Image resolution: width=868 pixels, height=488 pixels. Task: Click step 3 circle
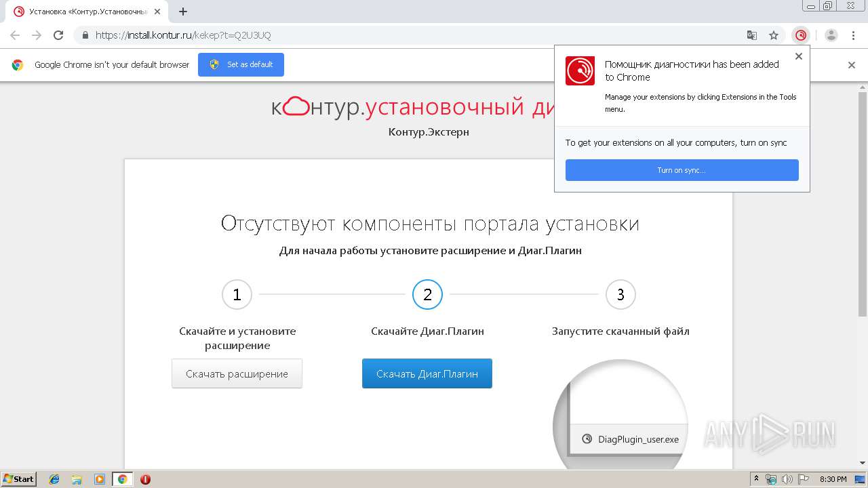(620, 295)
